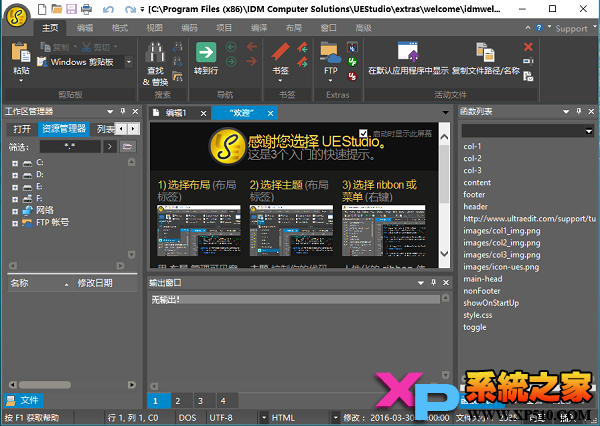Open the document tab list dropdown arrow
Image resolution: width=600 pixels, height=426 pixels.
tap(445, 113)
